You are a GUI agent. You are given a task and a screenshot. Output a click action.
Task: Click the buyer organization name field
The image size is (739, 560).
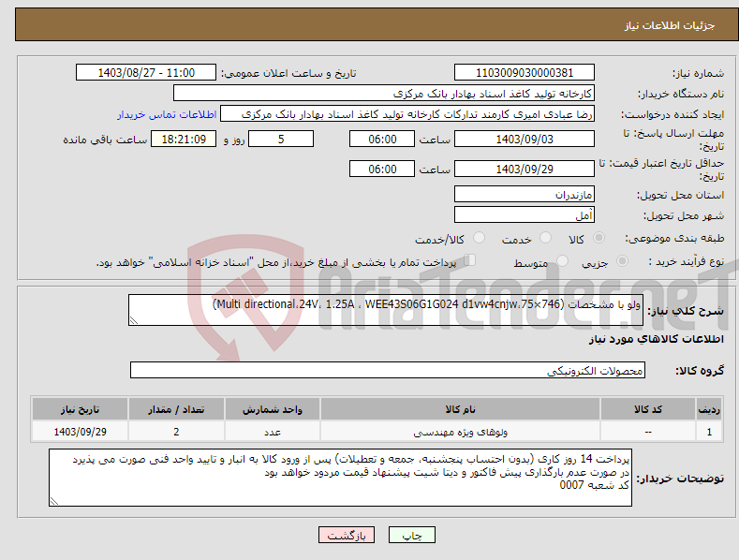(384, 94)
